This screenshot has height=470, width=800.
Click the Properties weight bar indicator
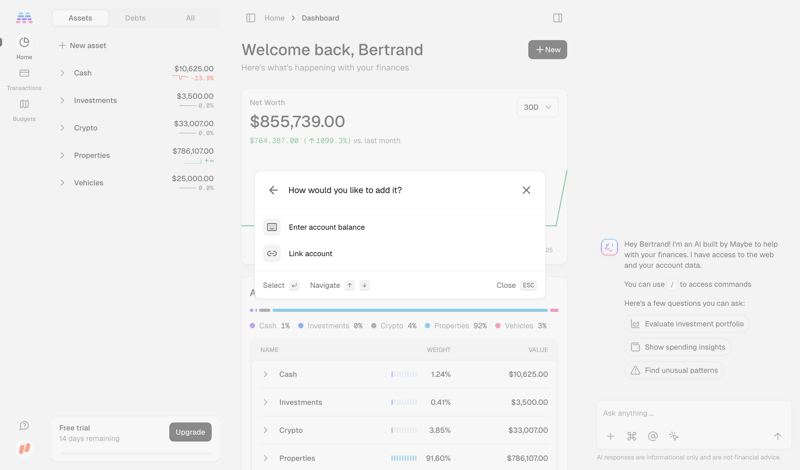point(404,458)
